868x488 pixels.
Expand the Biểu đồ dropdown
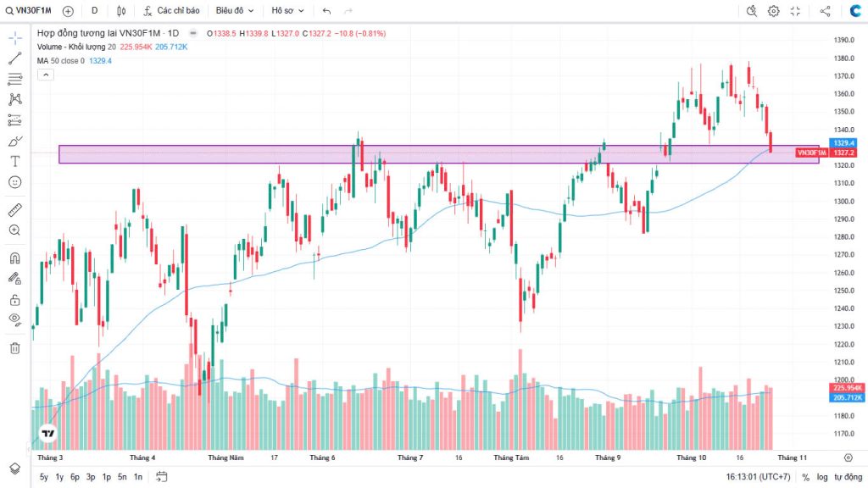tap(234, 11)
